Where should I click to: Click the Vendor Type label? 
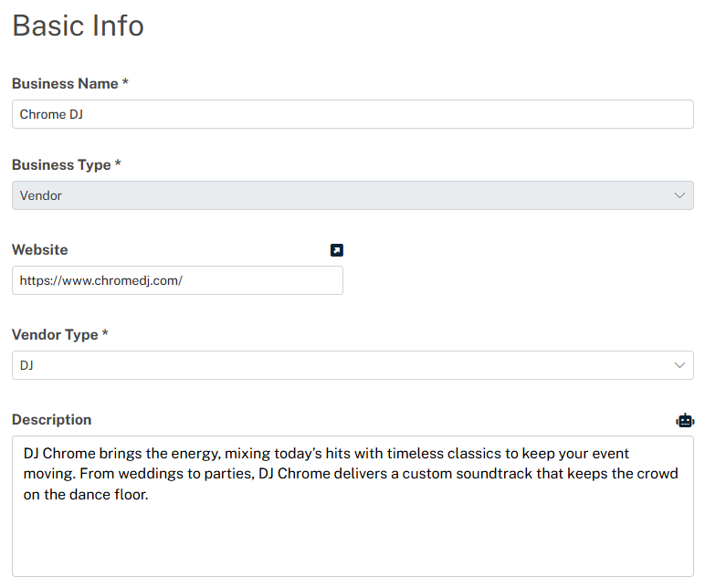pos(59,335)
